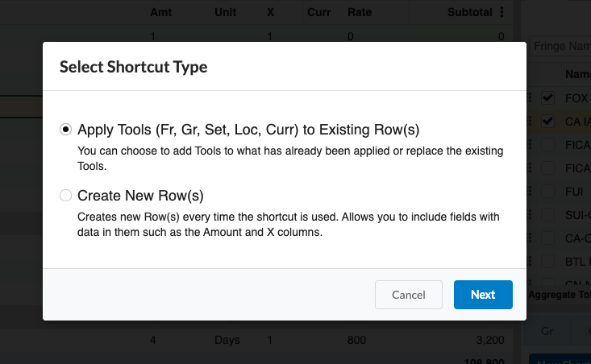Enable the SUI fringe checkbox
591x364 pixels.
click(x=547, y=214)
